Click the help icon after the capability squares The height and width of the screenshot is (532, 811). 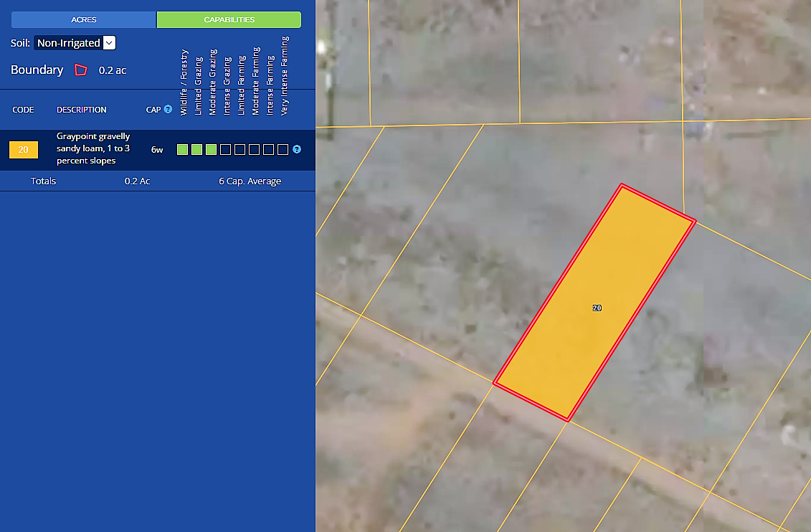point(296,150)
